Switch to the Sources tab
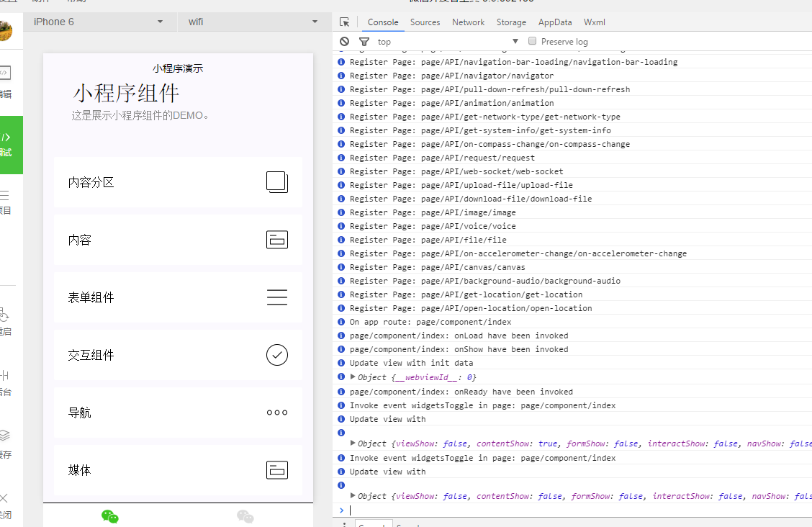The width and height of the screenshot is (812, 527). pyautogui.click(x=425, y=22)
